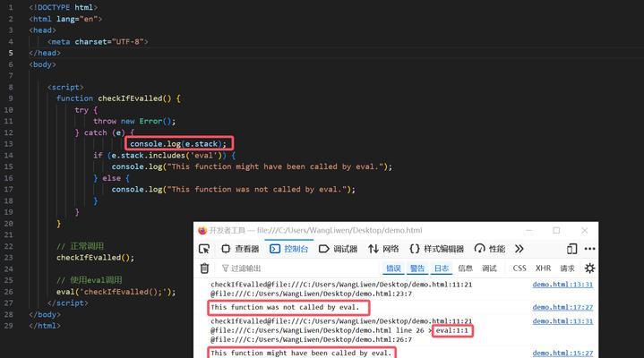This screenshot has width=644, height=358.
Task: Switch to the 网络 (Network) tab
Action: coord(383,249)
